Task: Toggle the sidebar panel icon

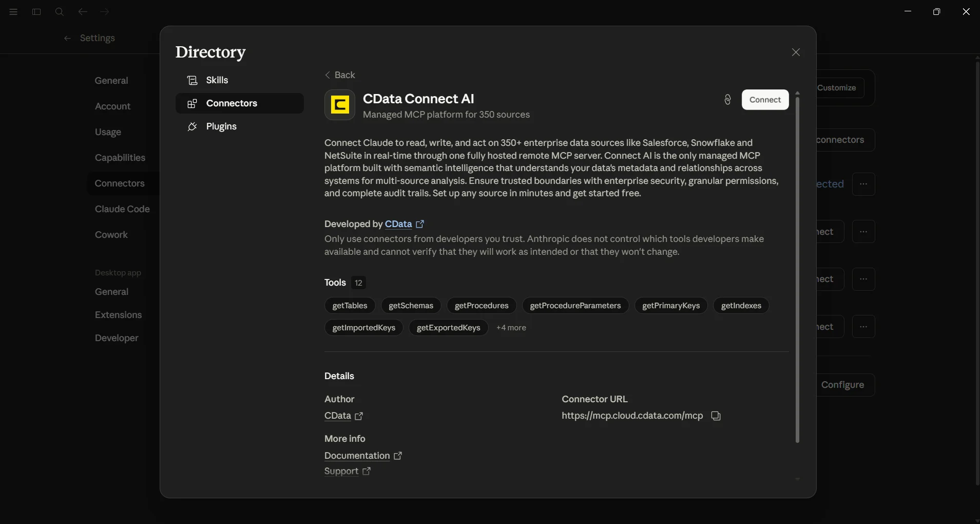Action: 36,12
